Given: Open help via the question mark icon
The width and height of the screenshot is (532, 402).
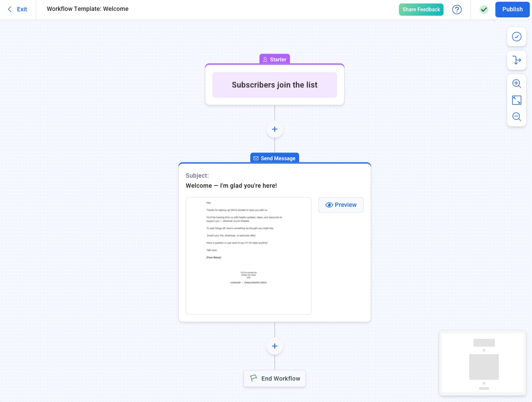Looking at the screenshot, I should 457,9.
